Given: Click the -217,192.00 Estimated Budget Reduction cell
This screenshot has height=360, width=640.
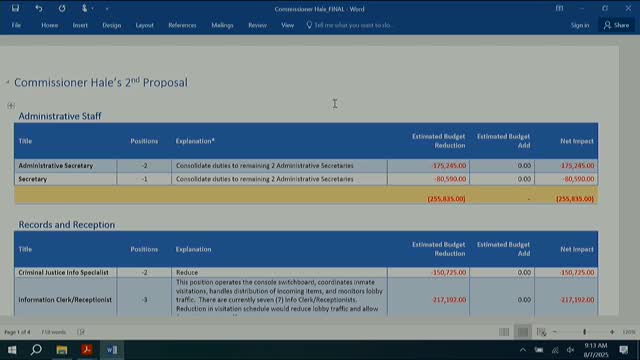Looking at the screenshot, I should 429,300.
